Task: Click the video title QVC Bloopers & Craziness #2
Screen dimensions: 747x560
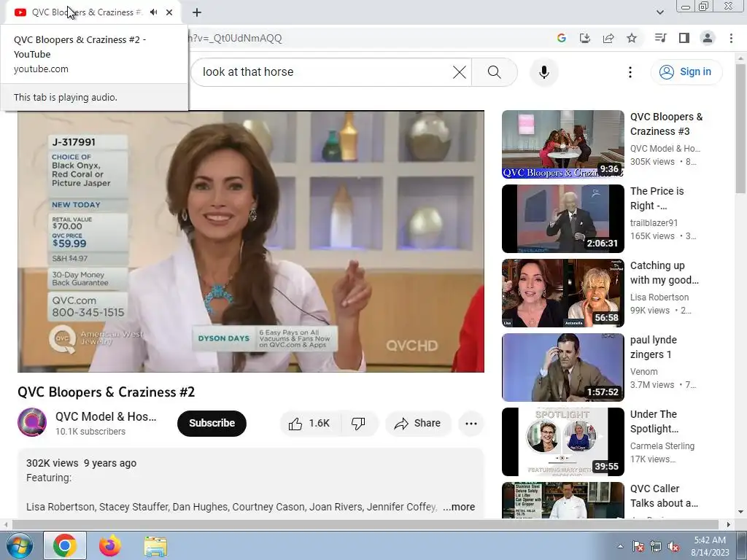Action: click(x=107, y=392)
